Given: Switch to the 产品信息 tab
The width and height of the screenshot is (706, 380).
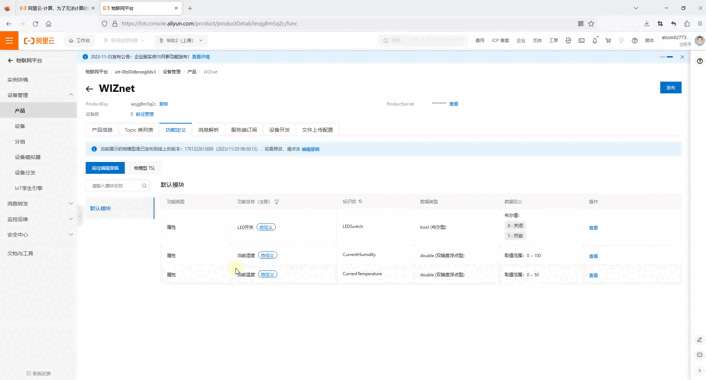Looking at the screenshot, I should (102, 130).
